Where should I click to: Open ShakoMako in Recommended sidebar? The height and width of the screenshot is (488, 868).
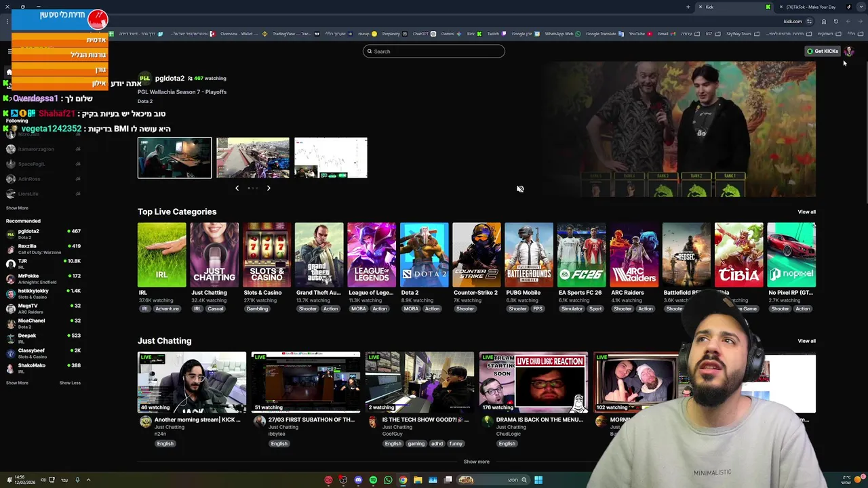(43, 368)
